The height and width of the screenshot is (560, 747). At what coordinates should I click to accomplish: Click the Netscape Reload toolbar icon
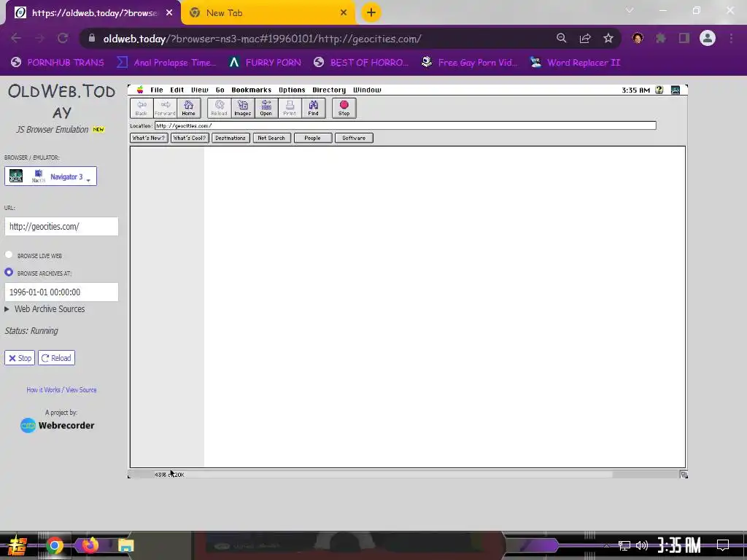pos(219,108)
